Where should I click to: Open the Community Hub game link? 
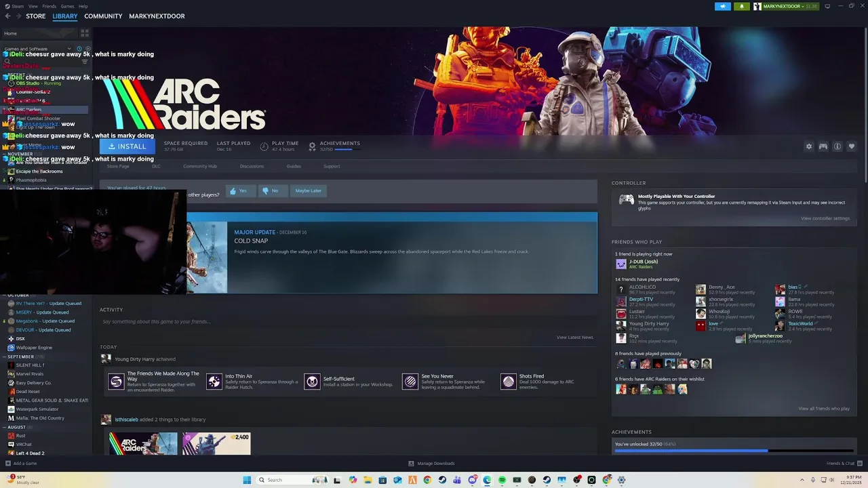coord(199,166)
